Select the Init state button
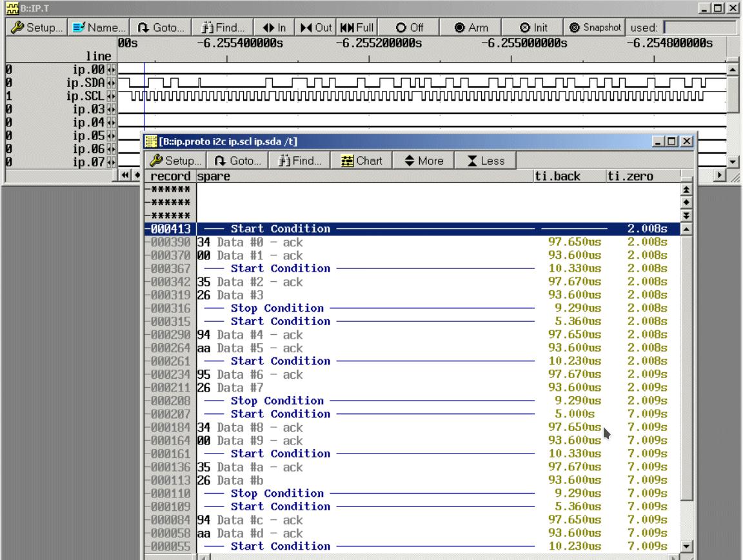Screen dimensions: 743x560 point(533,28)
